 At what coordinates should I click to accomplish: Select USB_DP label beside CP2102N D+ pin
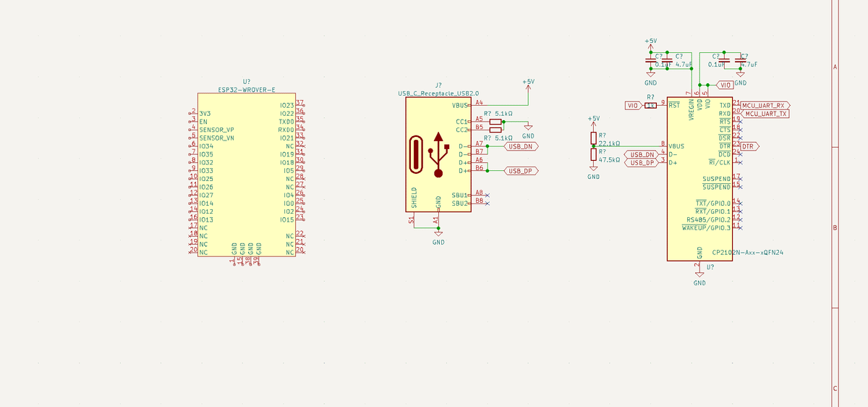pyautogui.click(x=642, y=162)
